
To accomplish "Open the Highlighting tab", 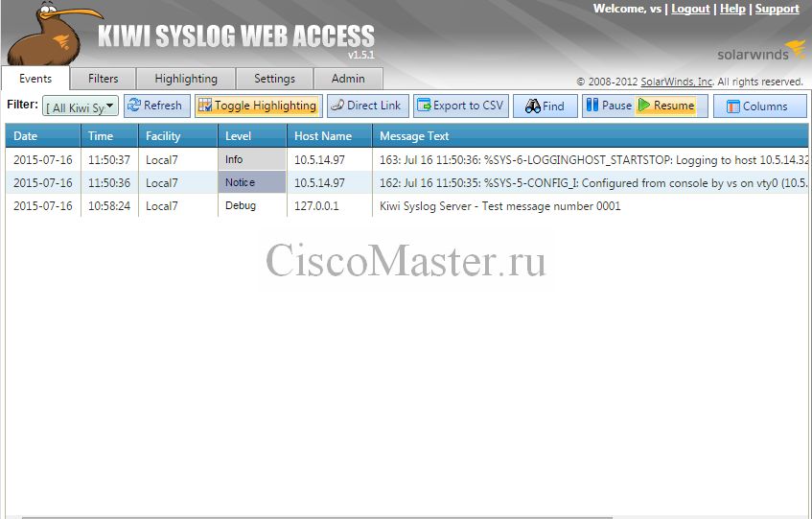I will [186, 79].
